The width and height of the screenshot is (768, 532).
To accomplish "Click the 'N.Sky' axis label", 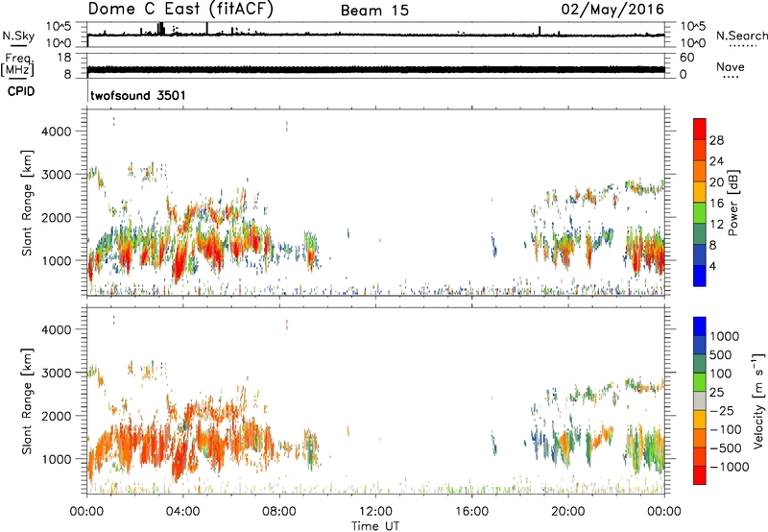I will 18,36.
